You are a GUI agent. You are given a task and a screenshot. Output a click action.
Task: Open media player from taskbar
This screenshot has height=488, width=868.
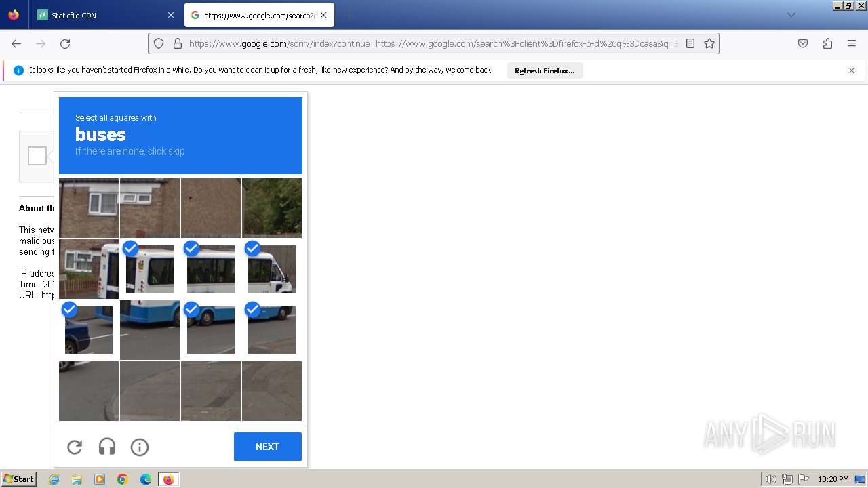100,479
